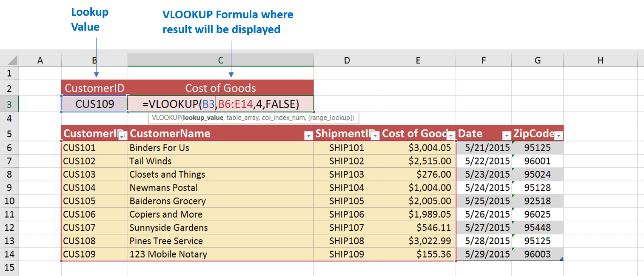Click the CustomerName header filter icon
The width and height of the screenshot is (644, 276).
309,135
